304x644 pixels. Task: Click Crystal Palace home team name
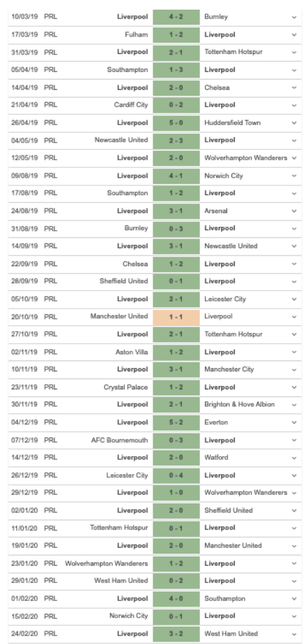click(126, 387)
